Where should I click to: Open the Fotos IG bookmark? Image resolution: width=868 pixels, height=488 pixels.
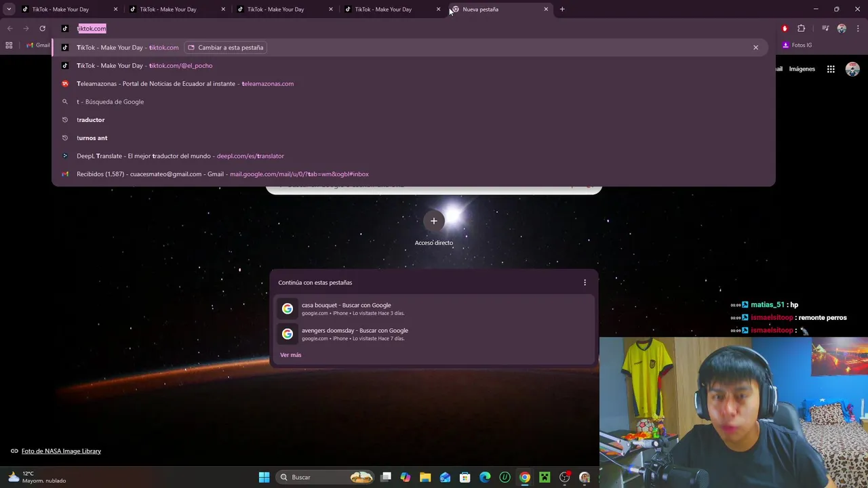[797, 45]
